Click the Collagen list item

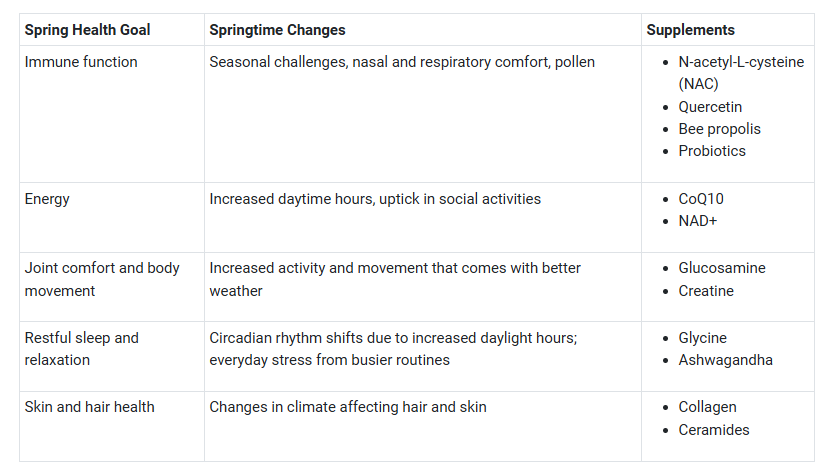coord(707,407)
